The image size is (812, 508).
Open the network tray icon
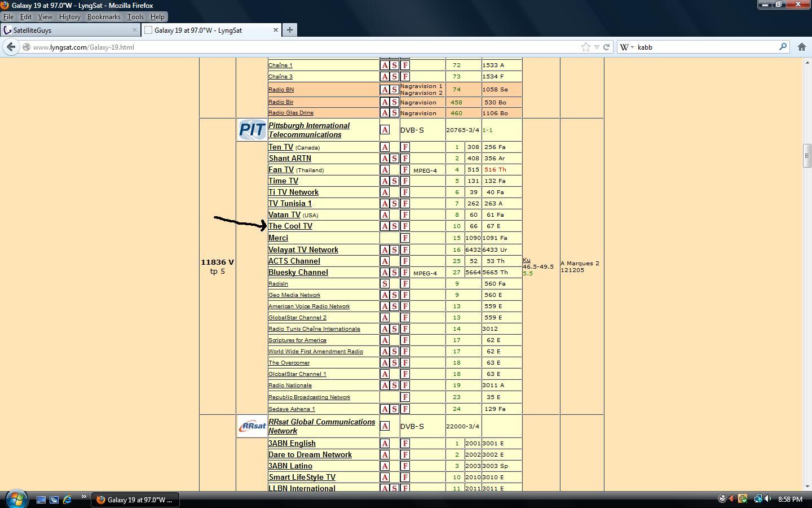coord(758,499)
